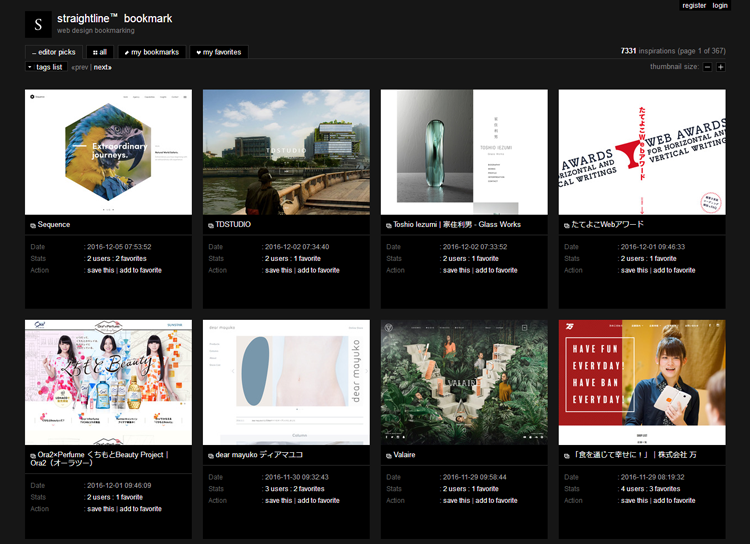The width and height of the screenshot is (750, 544).
Task: Click add to favorite under Sequence
Action: (141, 270)
